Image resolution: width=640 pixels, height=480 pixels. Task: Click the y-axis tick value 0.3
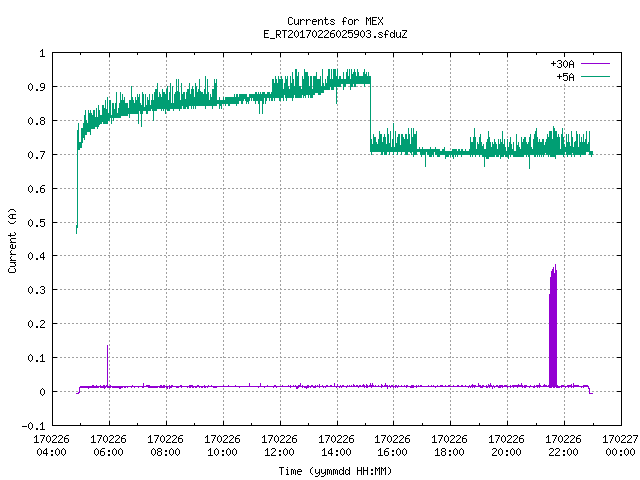(x=36, y=290)
